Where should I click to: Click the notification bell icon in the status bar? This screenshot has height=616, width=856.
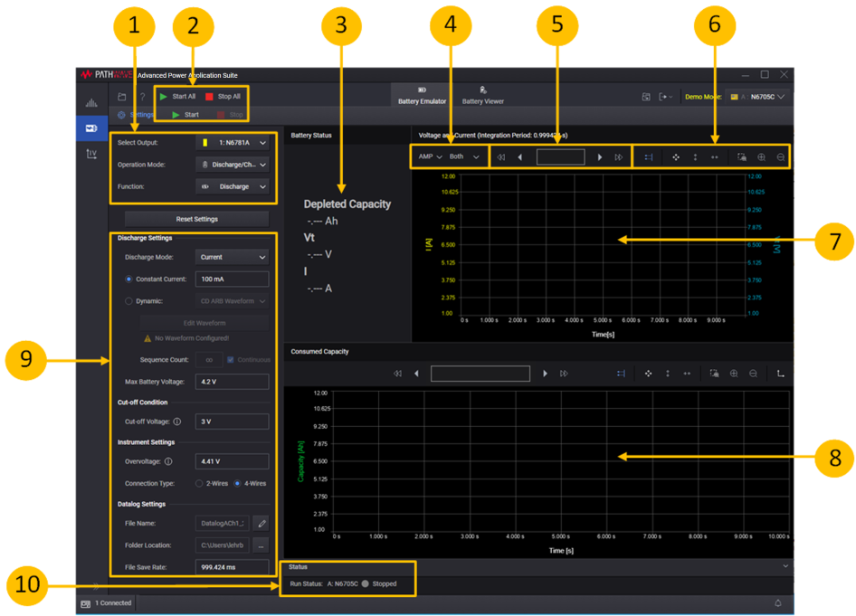(x=778, y=603)
